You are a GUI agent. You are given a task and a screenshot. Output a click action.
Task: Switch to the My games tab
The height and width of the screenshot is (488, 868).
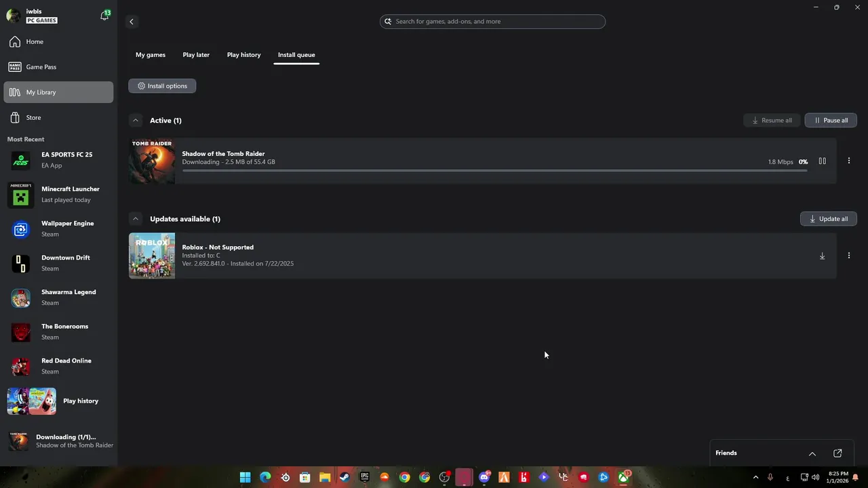tap(151, 55)
